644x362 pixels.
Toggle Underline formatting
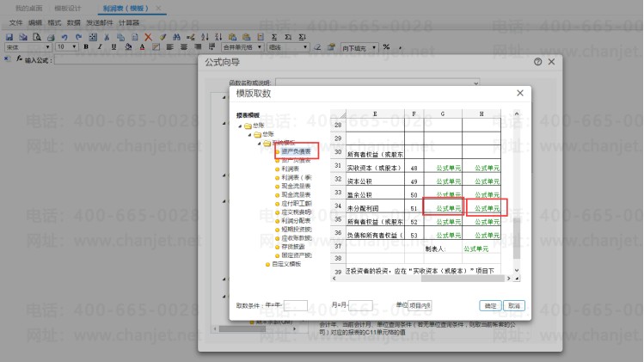click(x=113, y=46)
